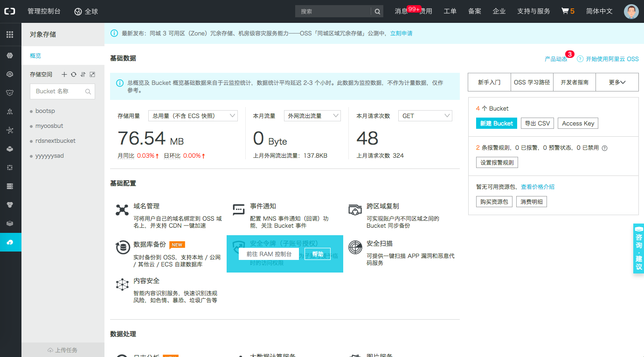Click the globe icon next to 全球
This screenshot has width=644, height=357.
pyautogui.click(x=78, y=11)
